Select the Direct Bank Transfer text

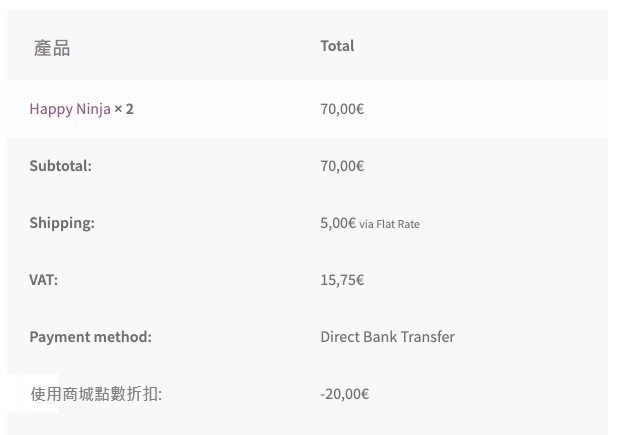point(387,337)
